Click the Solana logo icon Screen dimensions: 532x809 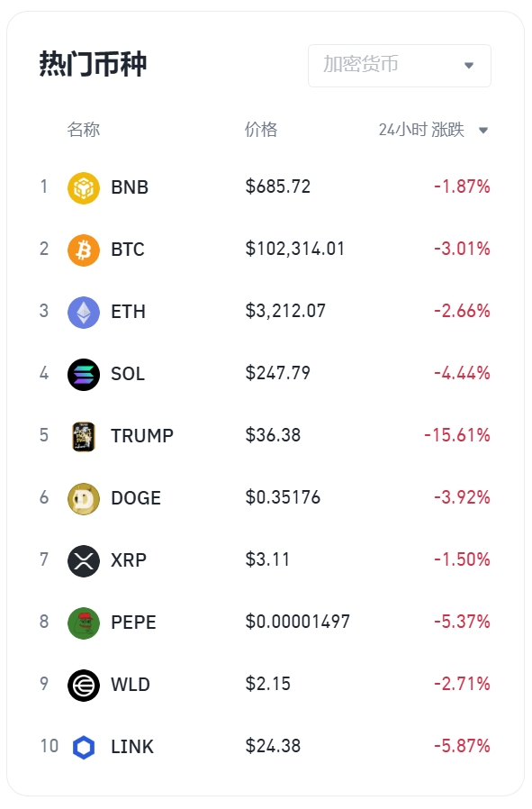coord(84,375)
